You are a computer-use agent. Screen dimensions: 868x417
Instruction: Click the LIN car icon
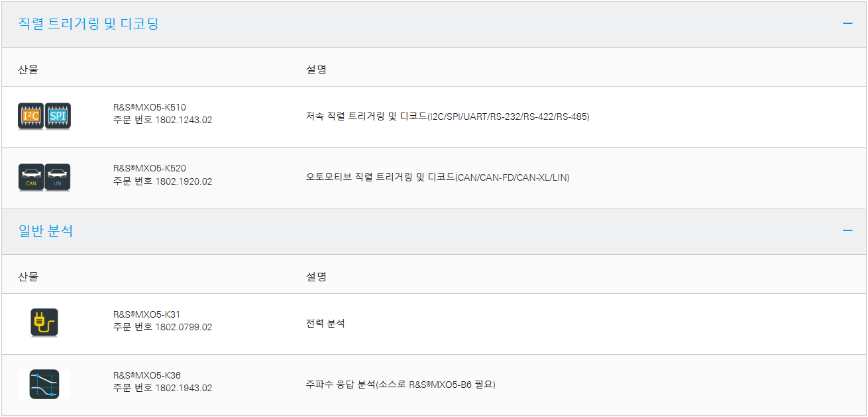[x=58, y=177]
